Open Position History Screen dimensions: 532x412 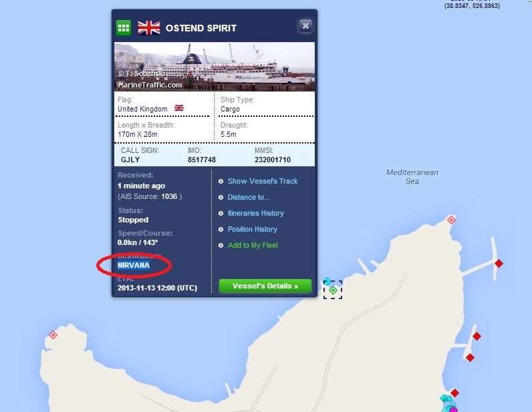point(253,229)
